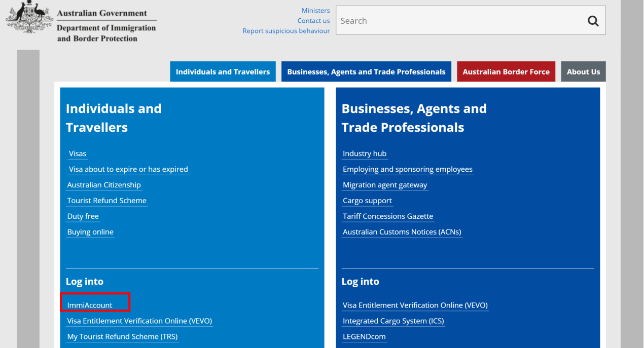The width and height of the screenshot is (644, 348).
Task: Open the Ministers link
Action: pyautogui.click(x=315, y=11)
